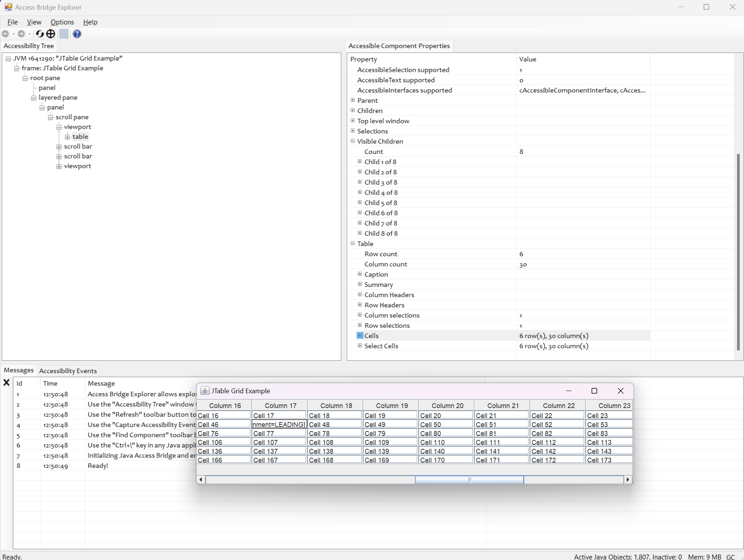Click the blue Help question-mark icon

(77, 34)
